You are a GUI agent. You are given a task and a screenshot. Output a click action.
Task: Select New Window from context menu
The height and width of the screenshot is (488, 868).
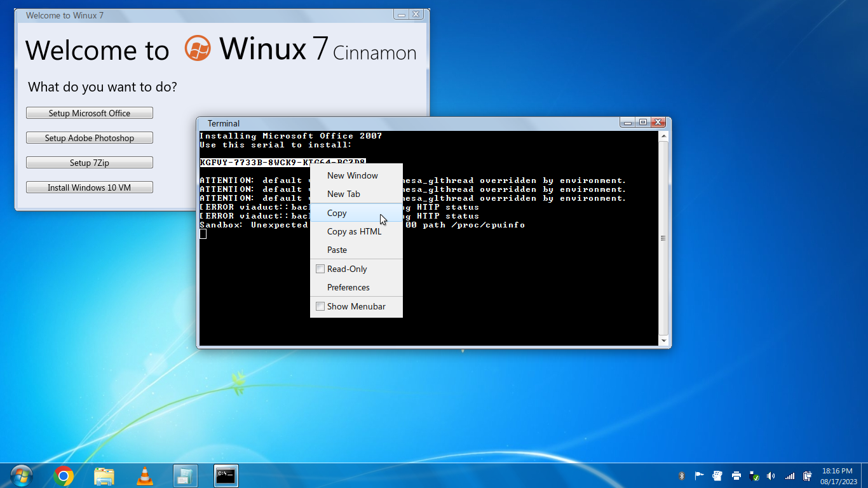click(x=356, y=175)
